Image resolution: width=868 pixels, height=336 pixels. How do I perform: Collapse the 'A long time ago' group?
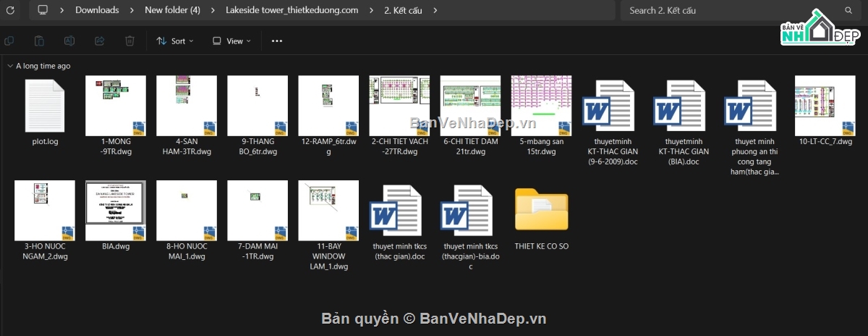(x=9, y=66)
